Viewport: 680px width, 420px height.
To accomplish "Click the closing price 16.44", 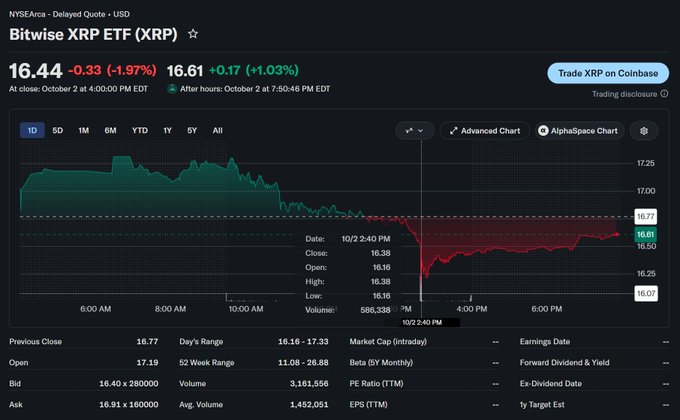I will [x=36, y=71].
